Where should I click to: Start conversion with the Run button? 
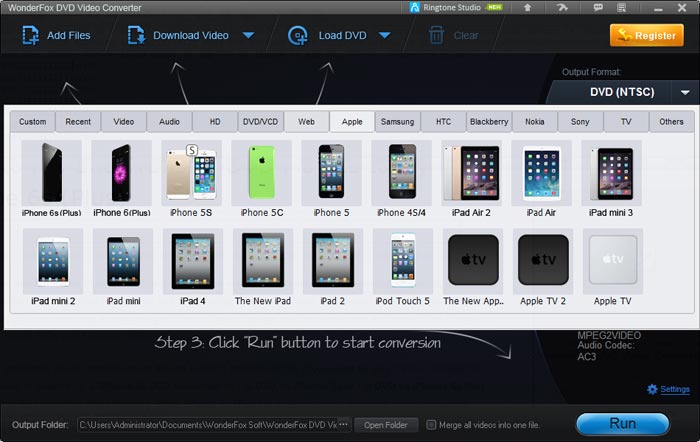(622, 424)
